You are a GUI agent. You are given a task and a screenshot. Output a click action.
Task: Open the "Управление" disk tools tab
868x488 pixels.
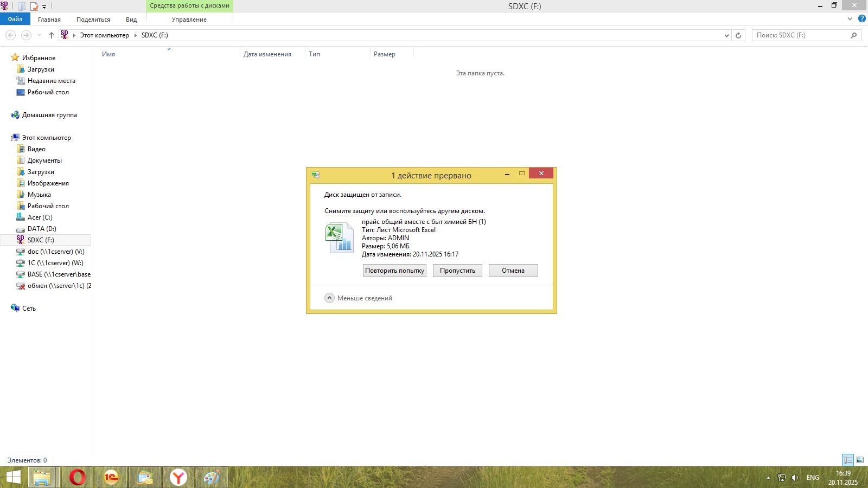pyautogui.click(x=189, y=20)
